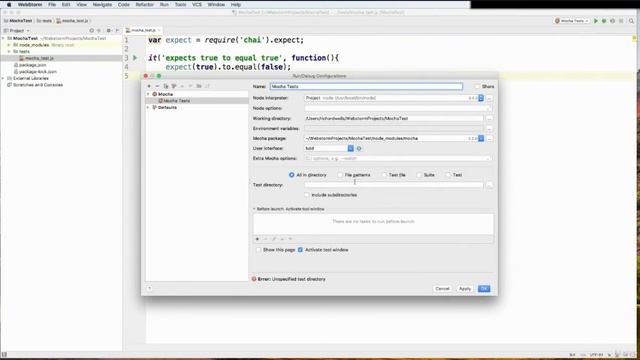The height and width of the screenshot is (360, 640).
Task: Click the Apply button
Action: click(465, 289)
